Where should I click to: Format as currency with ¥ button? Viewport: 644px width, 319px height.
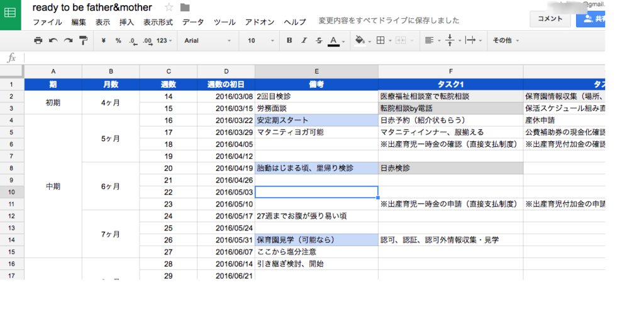104,40
